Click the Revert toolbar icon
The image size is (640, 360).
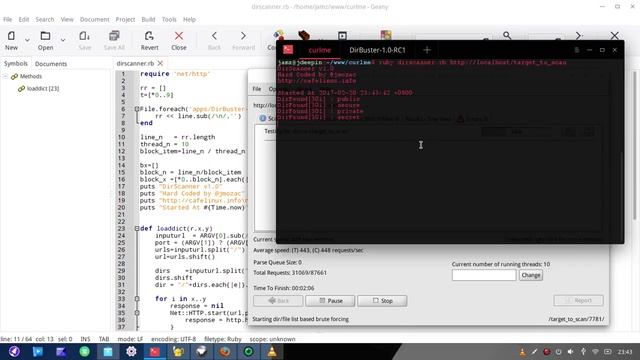pyautogui.click(x=149, y=36)
